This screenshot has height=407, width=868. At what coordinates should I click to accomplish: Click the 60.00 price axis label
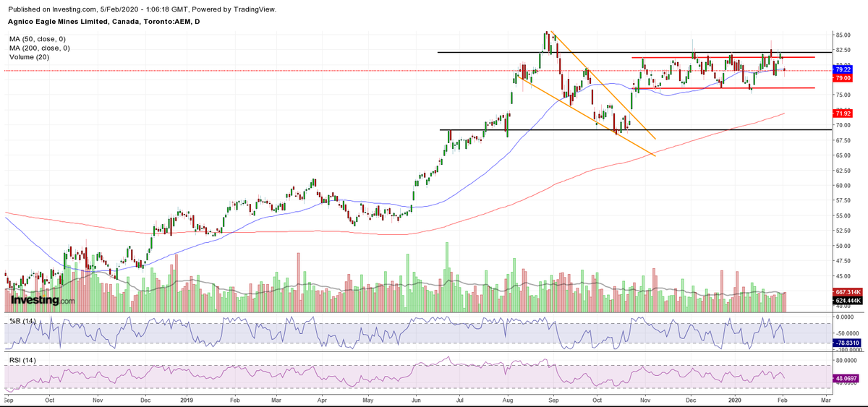pos(843,185)
